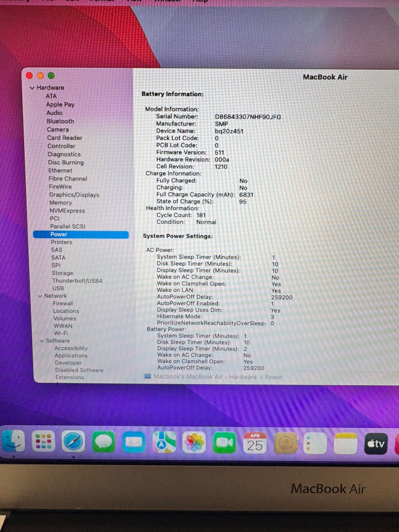View Storage information
Viewport: 399px width, 532px height.
62,273
